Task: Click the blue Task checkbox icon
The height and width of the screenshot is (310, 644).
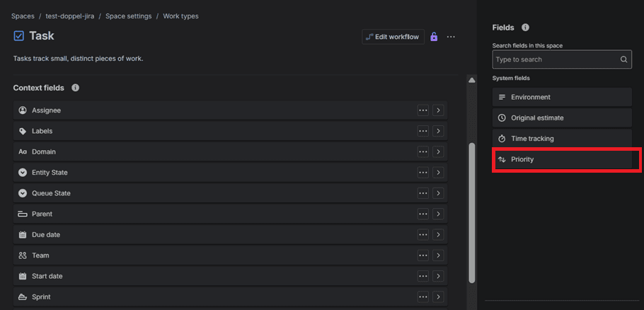Action: coord(19,36)
